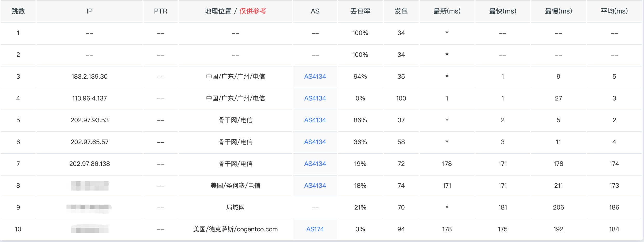Select the 202.97.86.138 IP cell

coord(89,164)
